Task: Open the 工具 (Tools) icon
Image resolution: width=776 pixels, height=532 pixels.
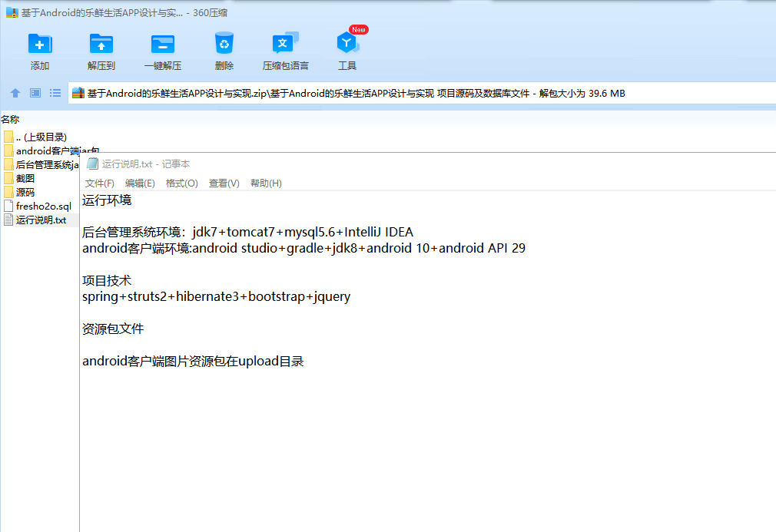Action: tap(347, 44)
